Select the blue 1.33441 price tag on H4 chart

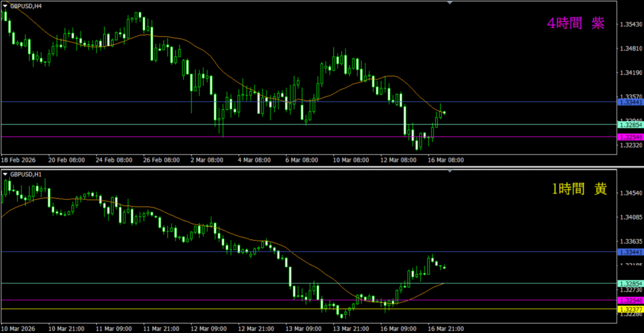pos(630,102)
